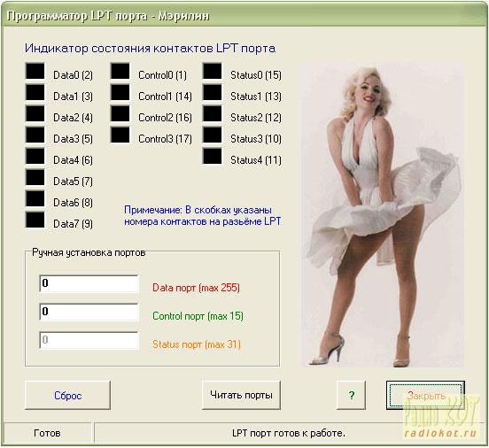This screenshot has height=448, width=489.
Task: Click the Data0 (2) label
Action: tap(73, 75)
